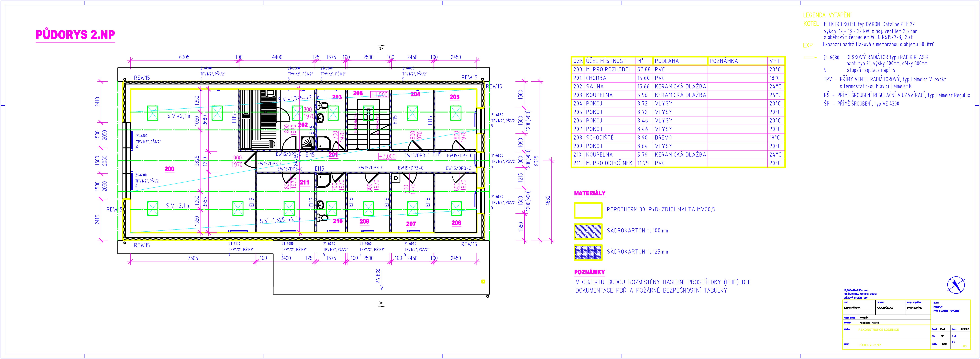Screen dimensions: 980x359
Task: Click the DESKOVÝ RADIÁTOR typu RADIK KLASIK text
Action: 887,57
